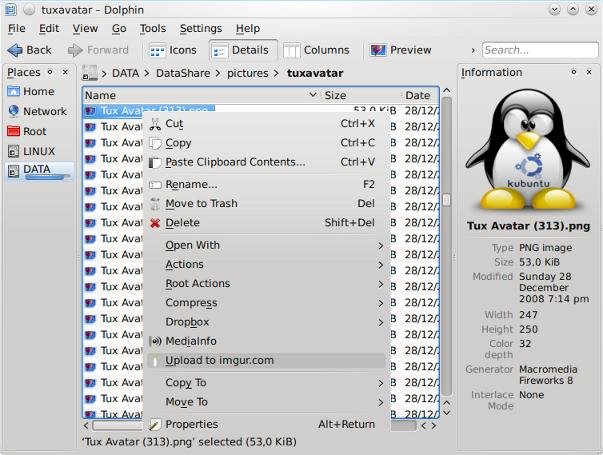Viewport: 603px width, 455px height.
Task: Expand arrow after DataShare in breadcrumb
Action: tap(218, 73)
